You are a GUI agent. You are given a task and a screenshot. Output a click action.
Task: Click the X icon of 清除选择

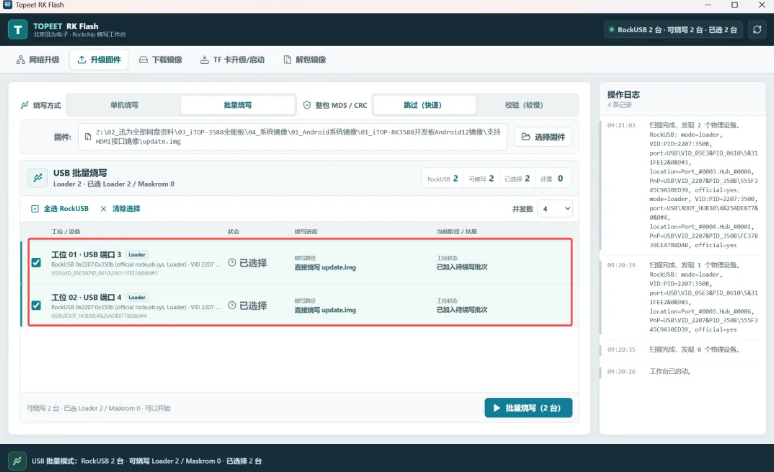[x=103, y=209]
